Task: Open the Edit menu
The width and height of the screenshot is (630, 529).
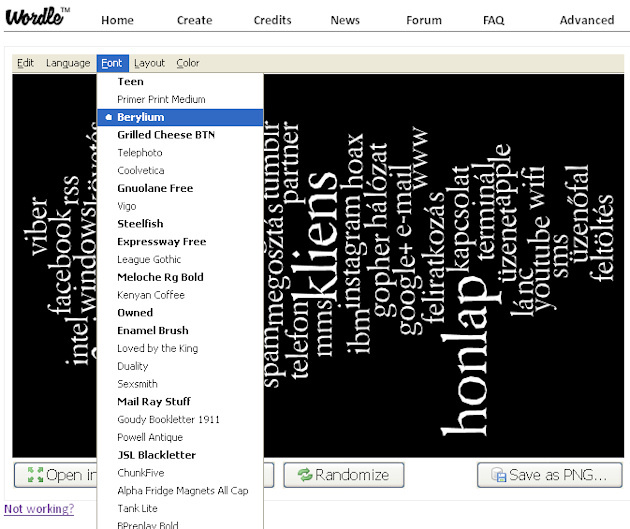Action: (x=25, y=63)
